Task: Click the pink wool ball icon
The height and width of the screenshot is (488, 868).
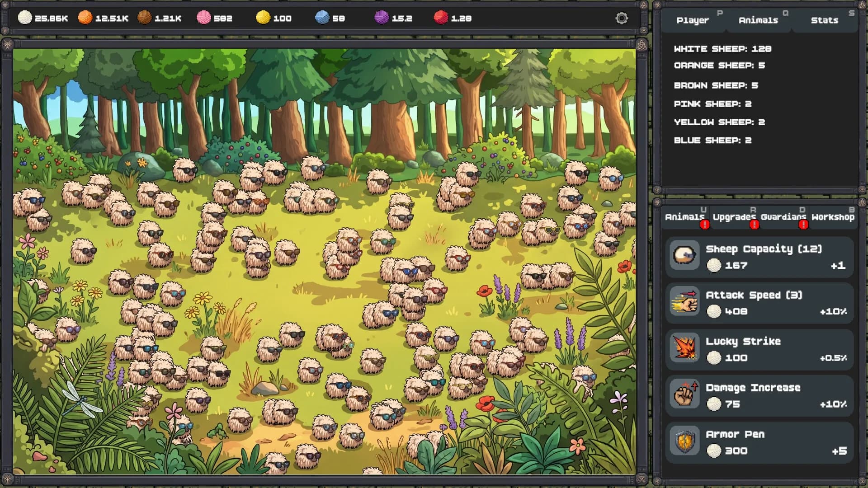Action: click(x=204, y=18)
